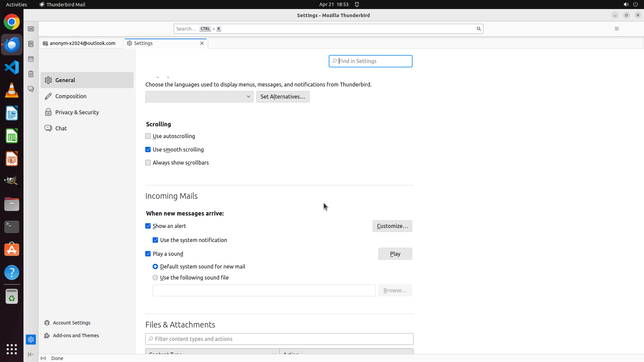The image size is (644, 362).
Task: Enable the Use autoscrolling checkbox
Action: click(x=148, y=136)
